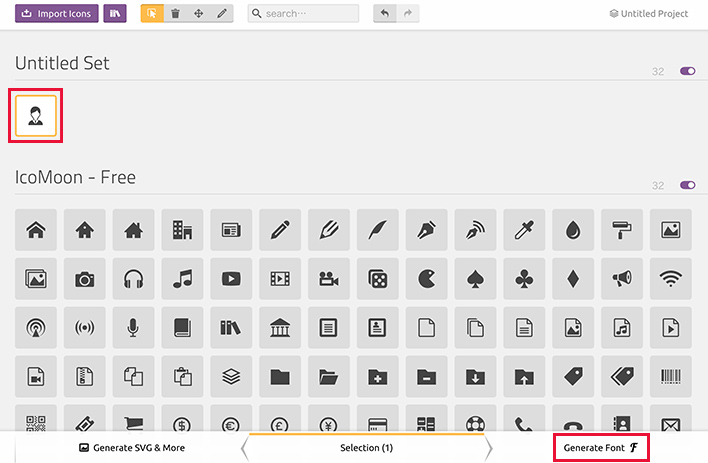The width and height of the screenshot is (708, 463).
Task: Open the Untitled Project menu
Action: [x=649, y=14]
